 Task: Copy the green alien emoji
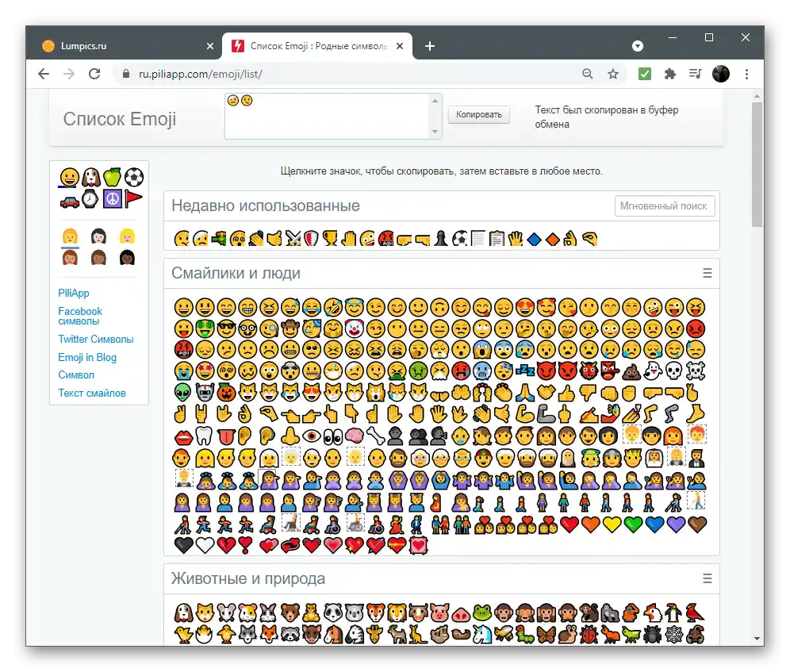[183, 393]
